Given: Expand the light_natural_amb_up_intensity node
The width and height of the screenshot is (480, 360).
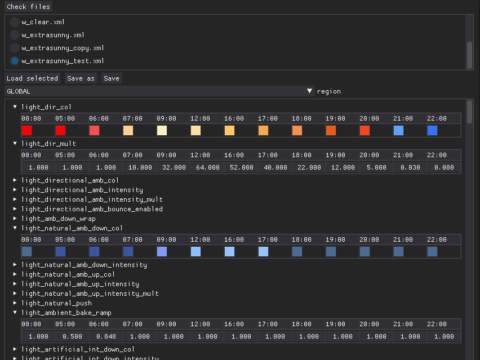Looking at the screenshot, I should (15, 284).
